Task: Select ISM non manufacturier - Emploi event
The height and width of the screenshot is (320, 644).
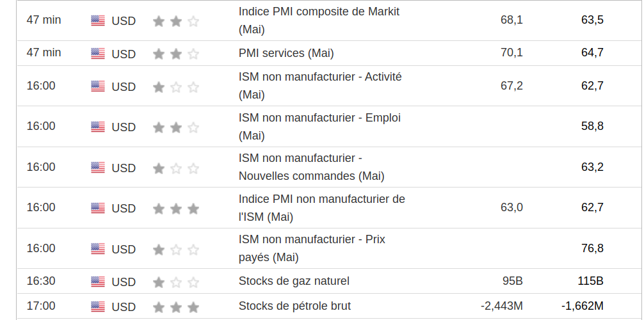Action: pos(319,126)
